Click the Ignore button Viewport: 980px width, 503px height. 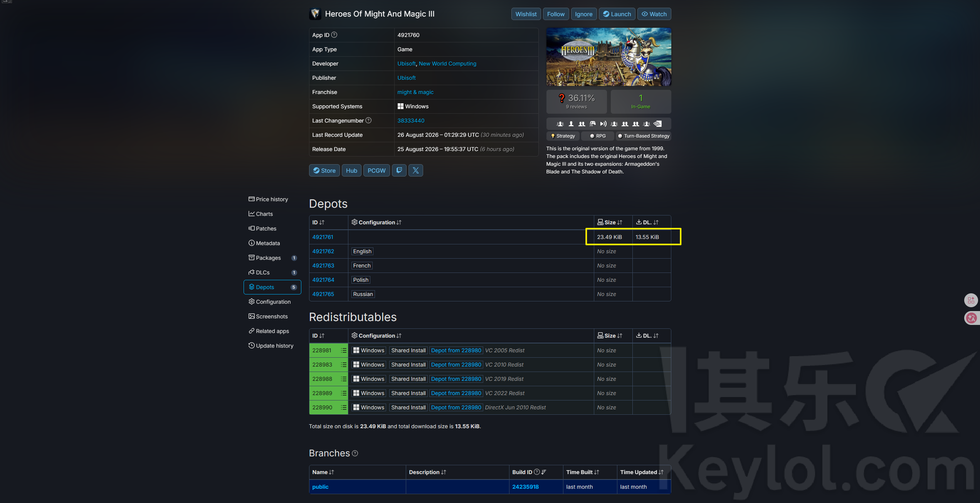584,14
